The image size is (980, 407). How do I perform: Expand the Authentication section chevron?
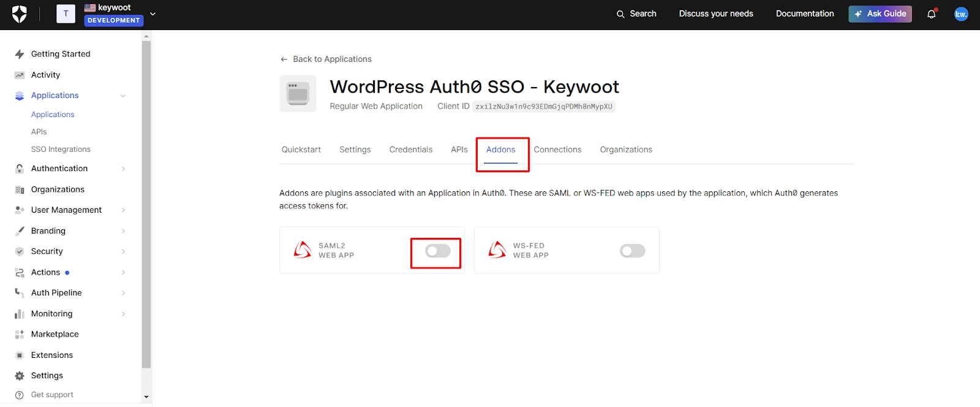point(123,169)
